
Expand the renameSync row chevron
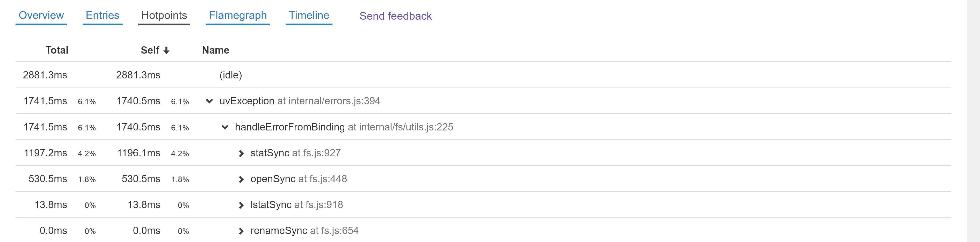[x=241, y=231]
